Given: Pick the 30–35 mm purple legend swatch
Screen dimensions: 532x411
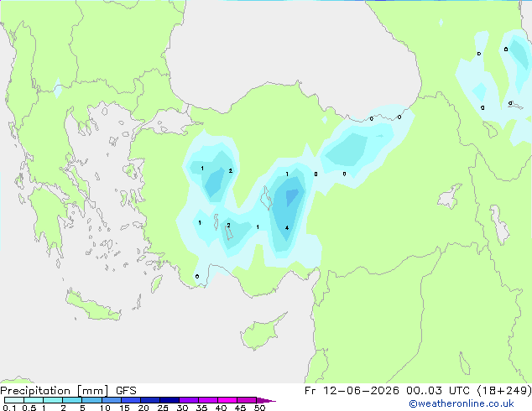Looking at the screenshot, I should point(189,400).
